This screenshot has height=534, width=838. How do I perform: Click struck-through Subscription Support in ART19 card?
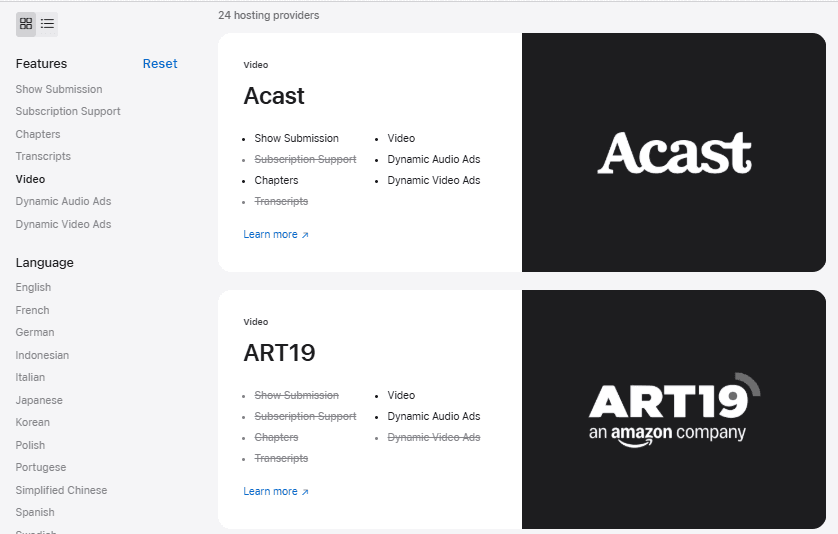tap(305, 416)
